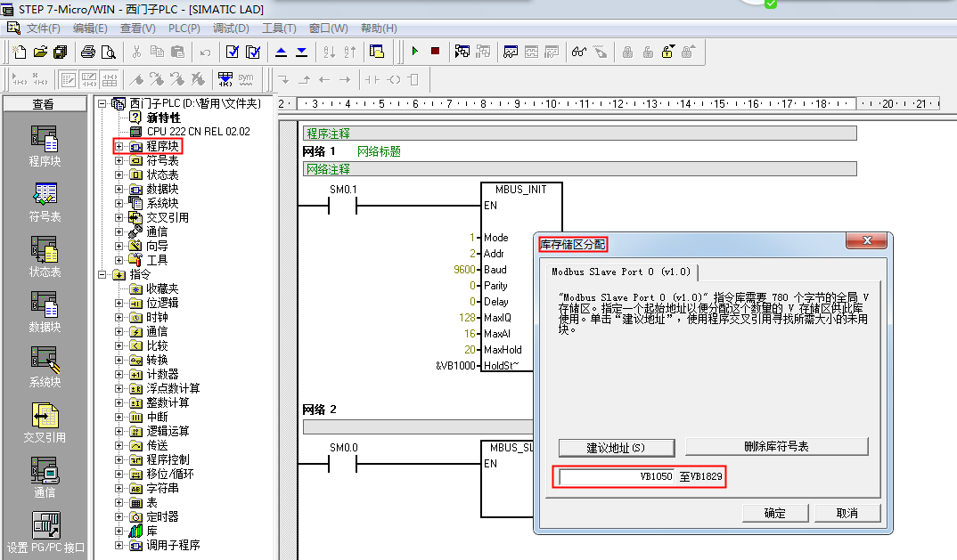The image size is (957, 560).
Task: Open the PLC(P) menu
Action: pos(183,28)
